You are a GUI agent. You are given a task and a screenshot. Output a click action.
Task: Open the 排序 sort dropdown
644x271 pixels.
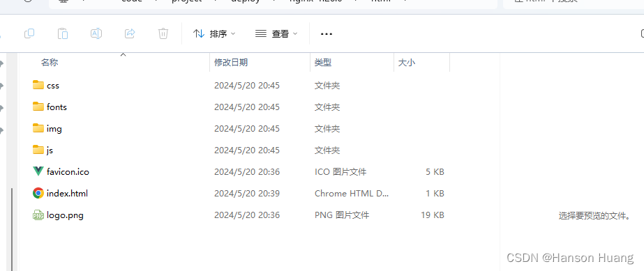(214, 34)
